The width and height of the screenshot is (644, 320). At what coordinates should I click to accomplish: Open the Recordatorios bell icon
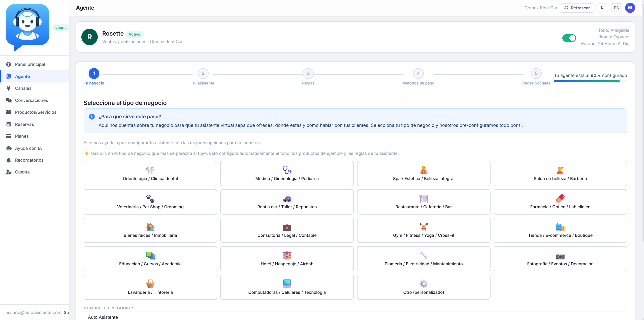[x=9, y=160]
